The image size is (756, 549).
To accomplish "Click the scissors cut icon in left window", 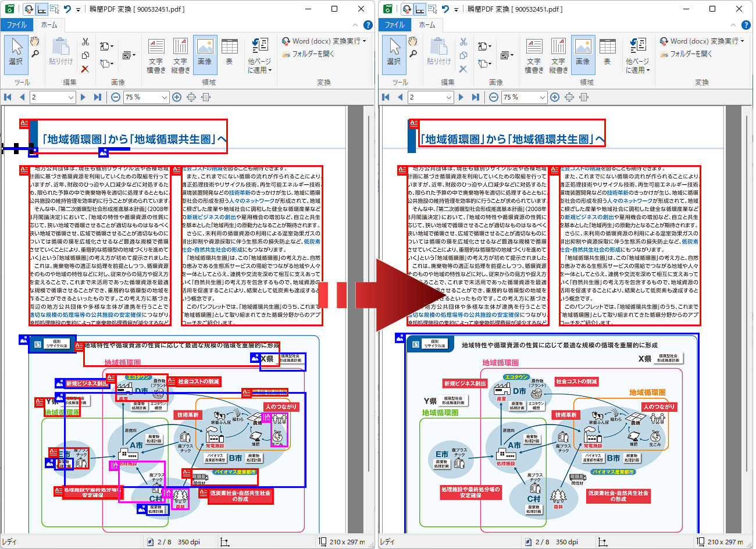I will click(85, 42).
